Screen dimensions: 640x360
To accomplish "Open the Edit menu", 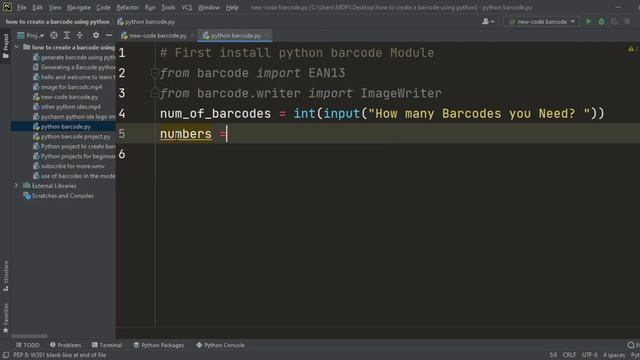I will tap(38, 7).
